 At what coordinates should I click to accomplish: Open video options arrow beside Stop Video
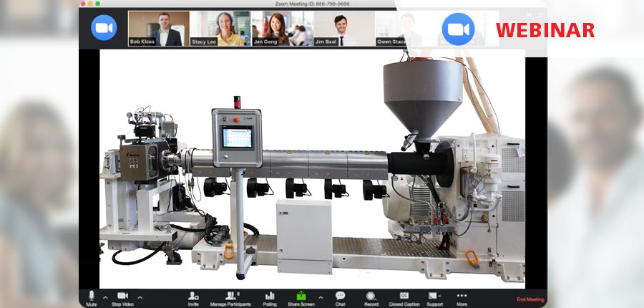pyautogui.click(x=140, y=297)
